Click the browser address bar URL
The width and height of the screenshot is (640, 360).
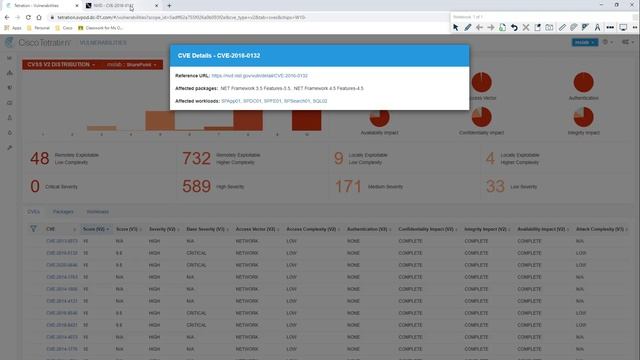pos(182,18)
